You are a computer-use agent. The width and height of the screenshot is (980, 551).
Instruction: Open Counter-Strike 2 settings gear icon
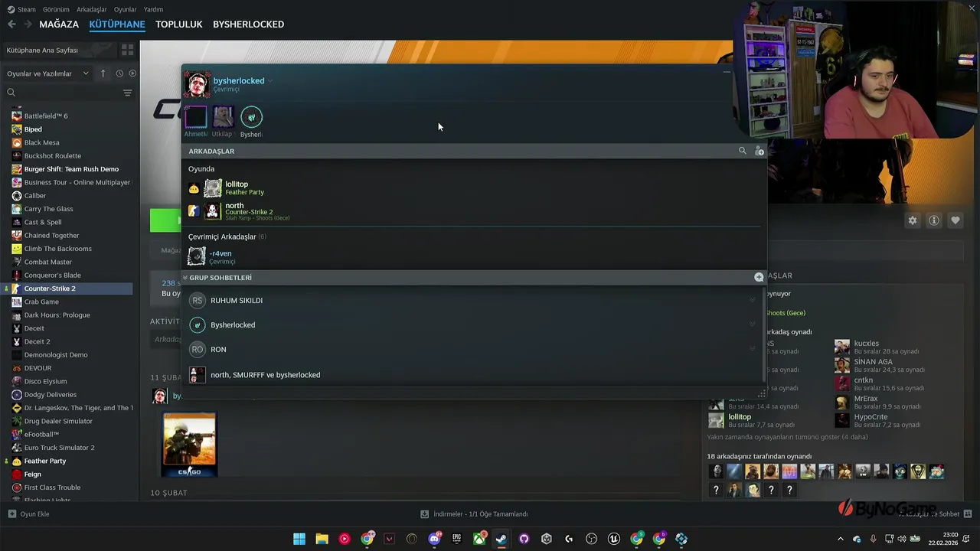[x=913, y=220]
